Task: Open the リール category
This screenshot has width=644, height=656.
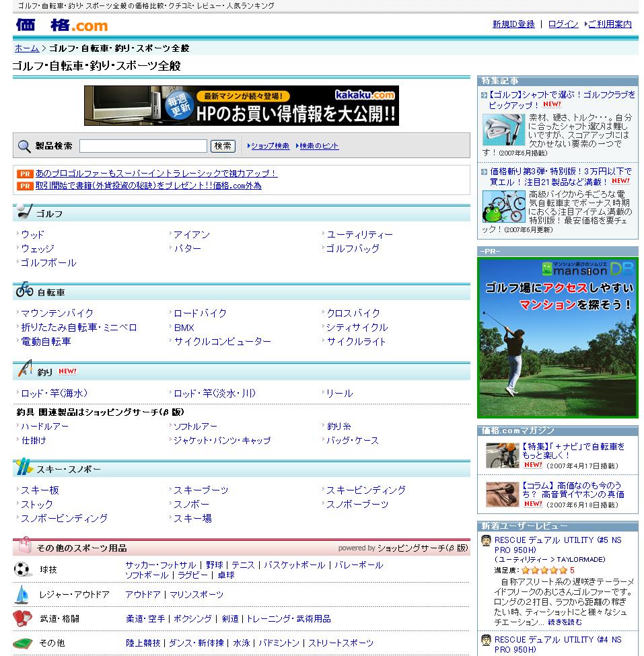Action: (x=339, y=394)
